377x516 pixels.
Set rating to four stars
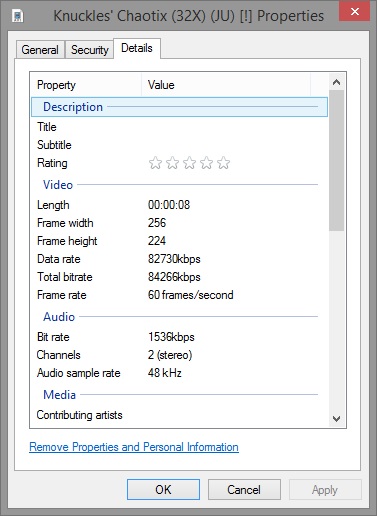coord(206,163)
